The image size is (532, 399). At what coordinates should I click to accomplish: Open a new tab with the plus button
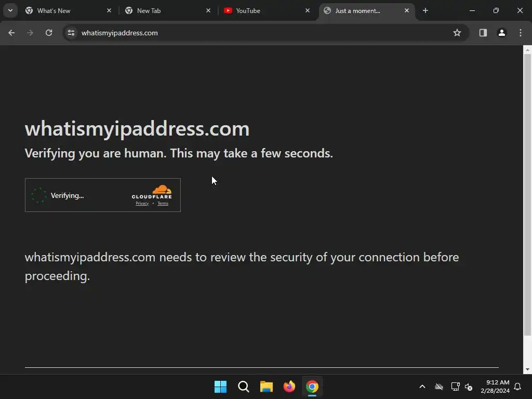425,10
